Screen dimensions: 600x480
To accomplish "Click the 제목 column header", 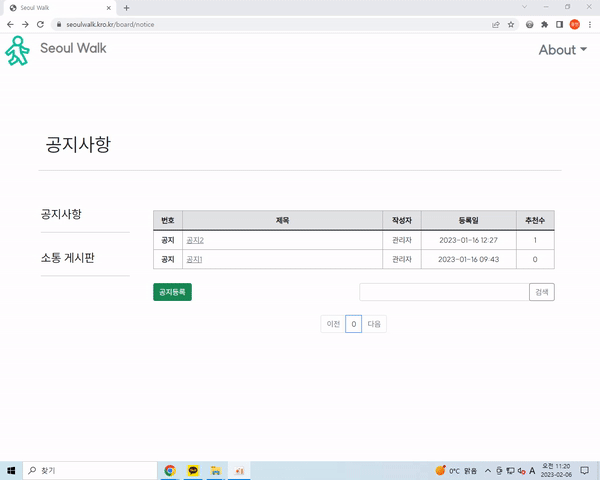I will pos(282,220).
